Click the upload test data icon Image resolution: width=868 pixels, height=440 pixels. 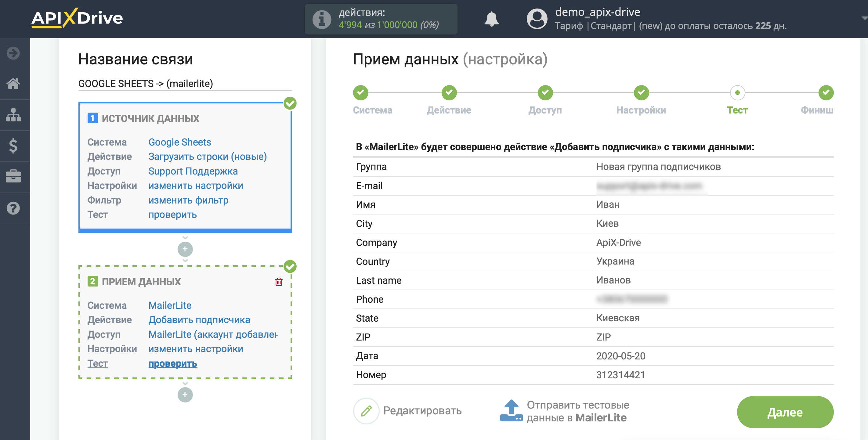(x=511, y=410)
